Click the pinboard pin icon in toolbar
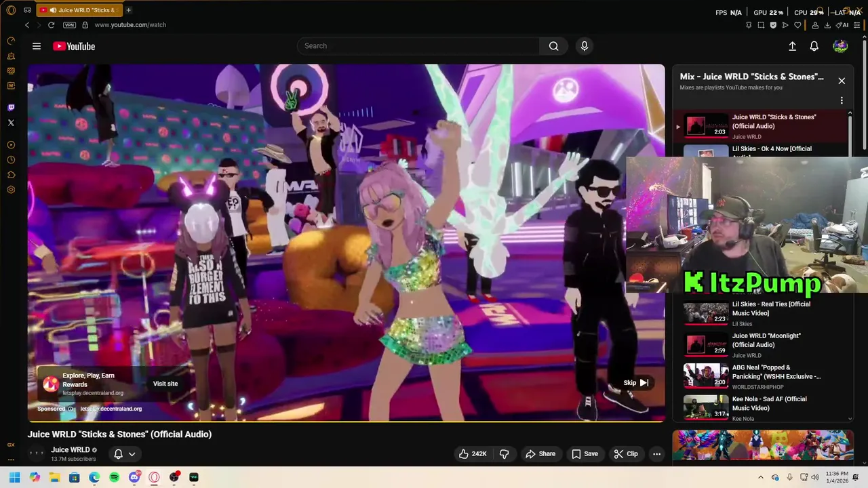The image size is (868, 488). pyautogui.click(x=749, y=25)
